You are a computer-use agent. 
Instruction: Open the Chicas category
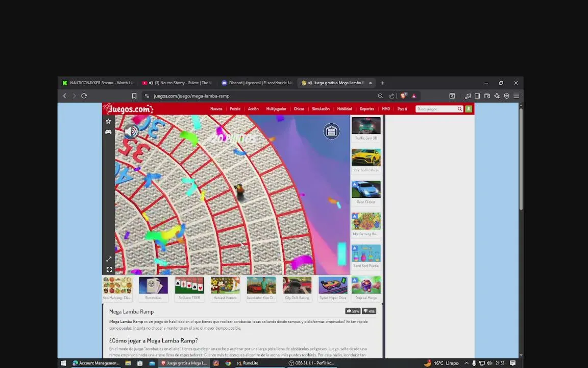tap(299, 109)
